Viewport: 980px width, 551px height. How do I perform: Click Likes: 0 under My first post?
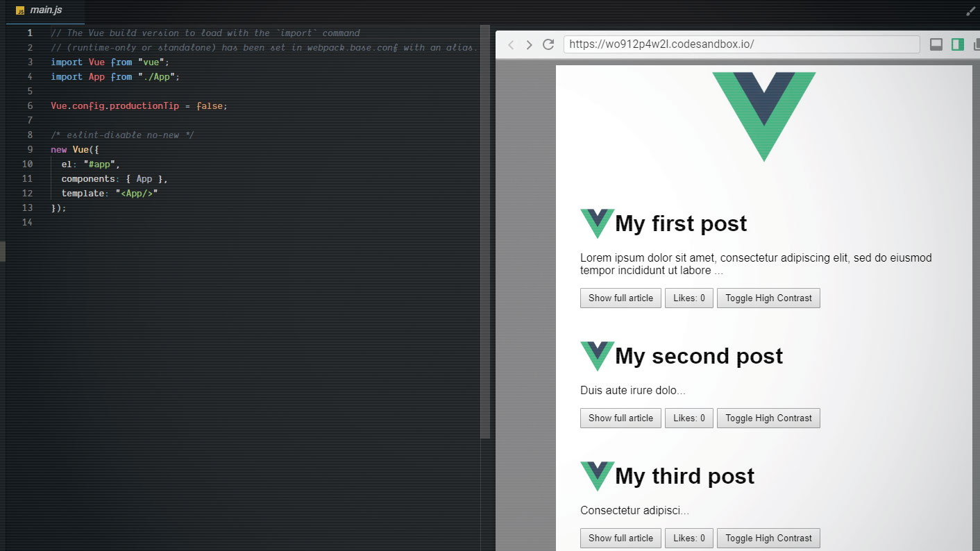coord(688,298)
